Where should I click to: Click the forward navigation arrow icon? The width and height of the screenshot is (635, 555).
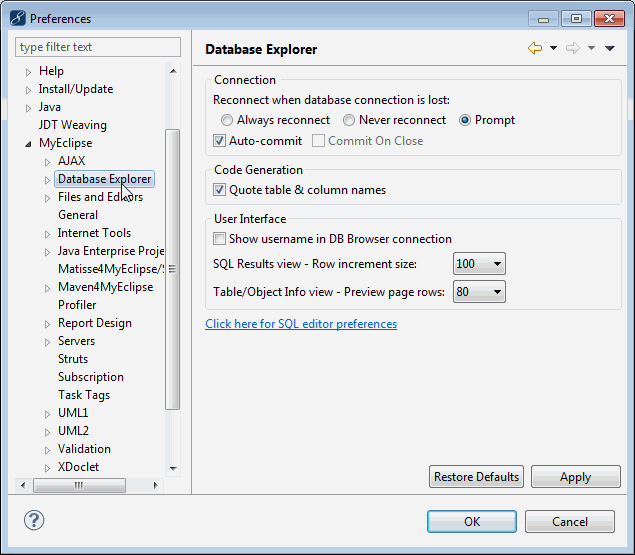coord(573,49)
